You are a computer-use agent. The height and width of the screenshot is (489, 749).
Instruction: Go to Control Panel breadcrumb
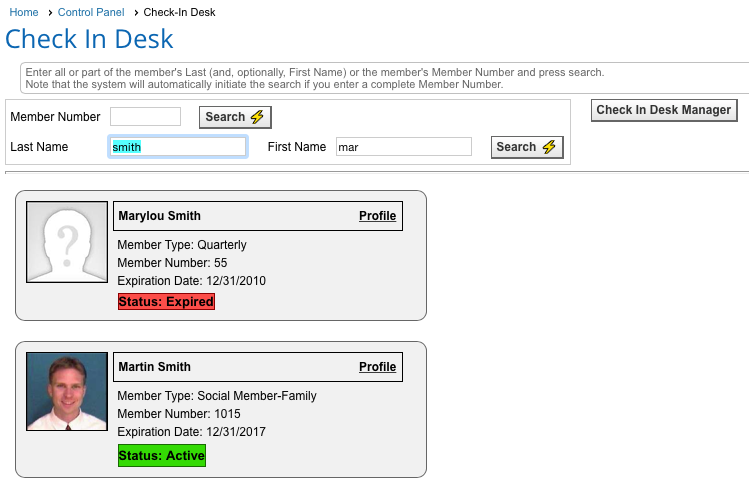91,12
